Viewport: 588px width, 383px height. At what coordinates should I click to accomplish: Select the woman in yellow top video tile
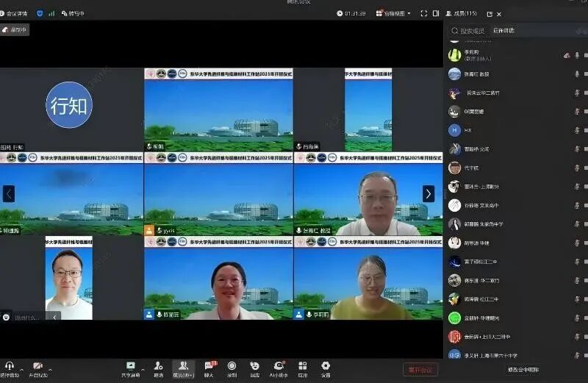point(368,279)
